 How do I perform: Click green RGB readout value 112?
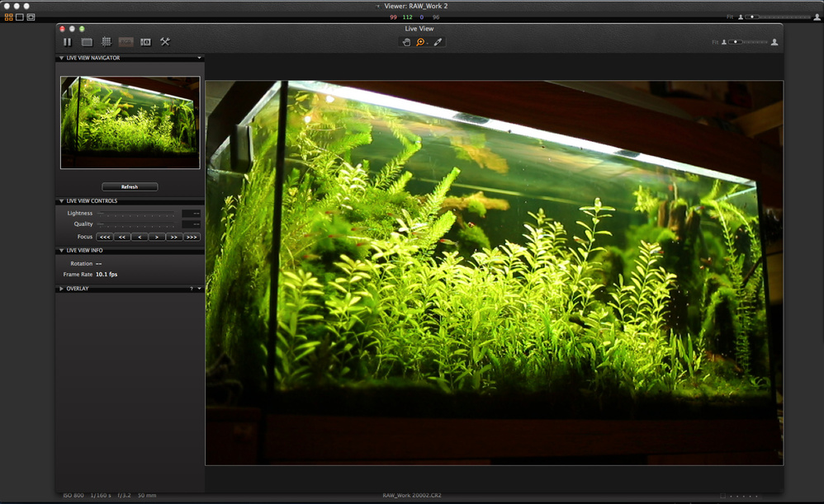point(407,17)
